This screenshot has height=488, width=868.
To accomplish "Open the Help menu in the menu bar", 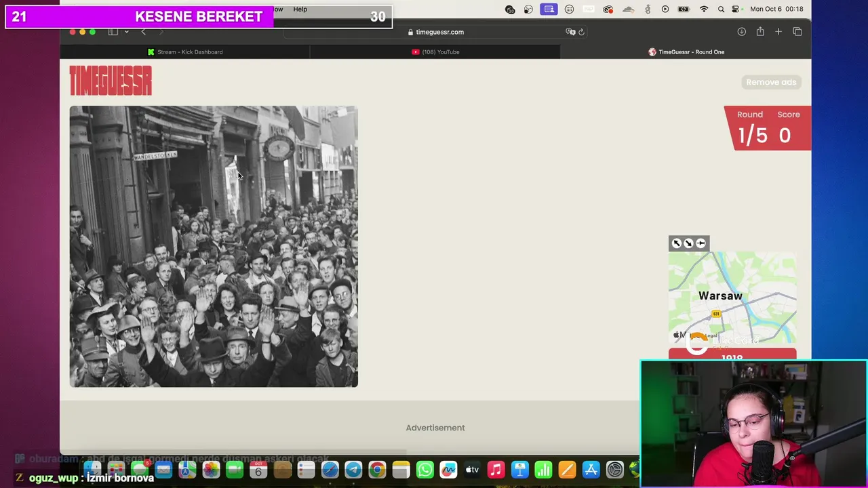I will (x=300, y=9).
